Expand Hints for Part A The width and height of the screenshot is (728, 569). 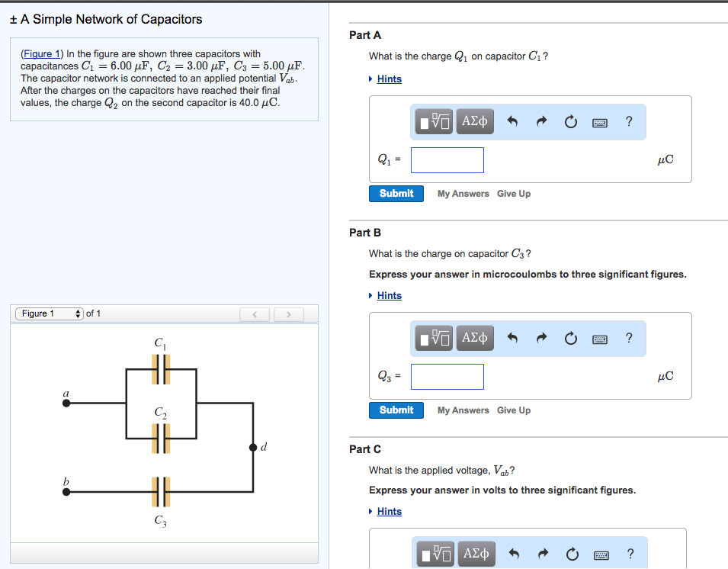389,79
